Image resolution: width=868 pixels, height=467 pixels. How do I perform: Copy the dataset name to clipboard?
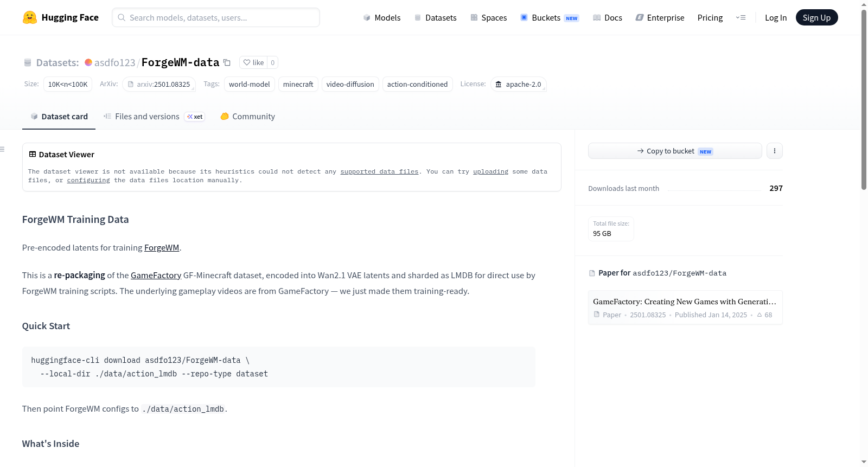pyautogui.click(x=227, y=62)
